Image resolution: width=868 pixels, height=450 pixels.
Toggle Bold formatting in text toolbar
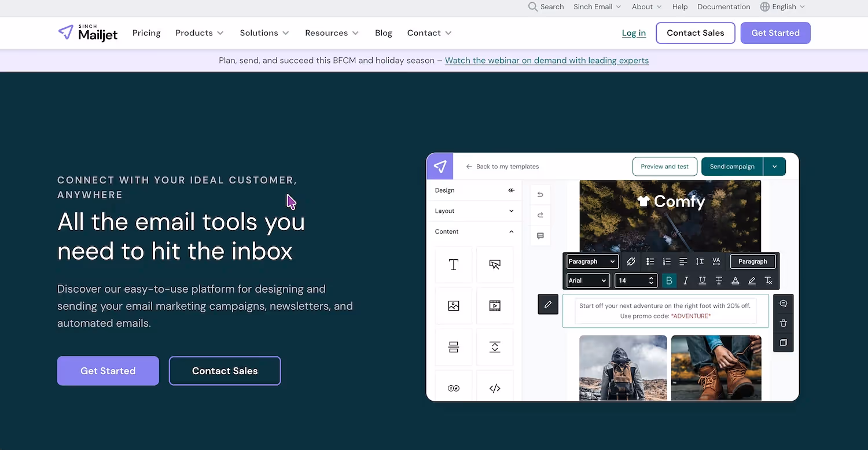pos(669,281)
